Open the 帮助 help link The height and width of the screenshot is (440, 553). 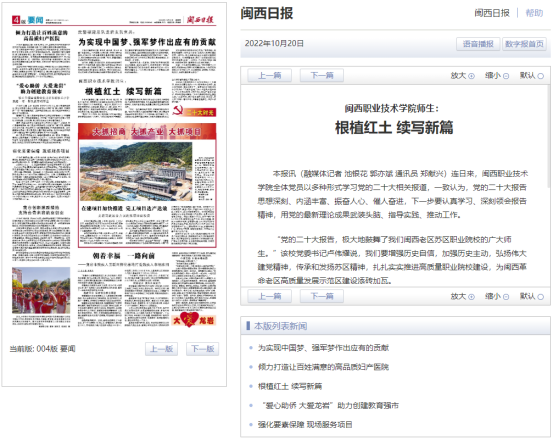click(x=534, y=13)
